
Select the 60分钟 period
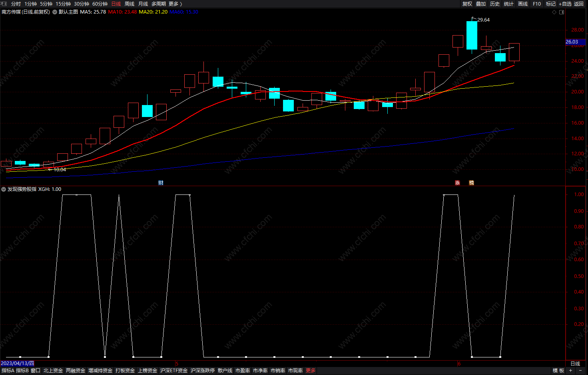(100, 4)
